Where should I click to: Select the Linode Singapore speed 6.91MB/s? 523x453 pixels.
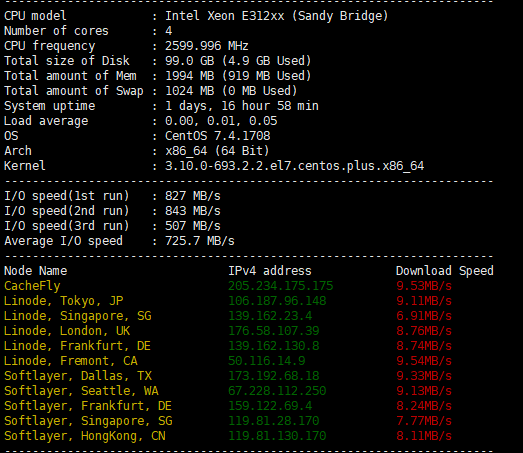[x=424, y=316]
